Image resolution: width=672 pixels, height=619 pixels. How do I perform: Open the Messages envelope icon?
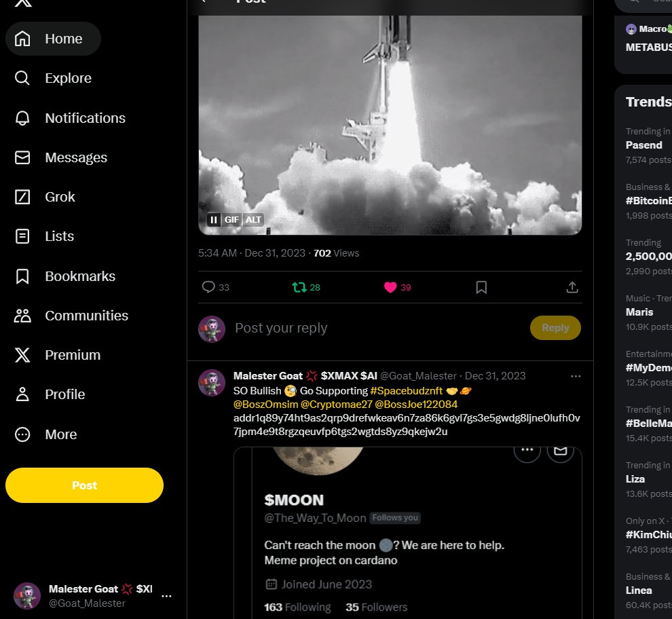22,157
